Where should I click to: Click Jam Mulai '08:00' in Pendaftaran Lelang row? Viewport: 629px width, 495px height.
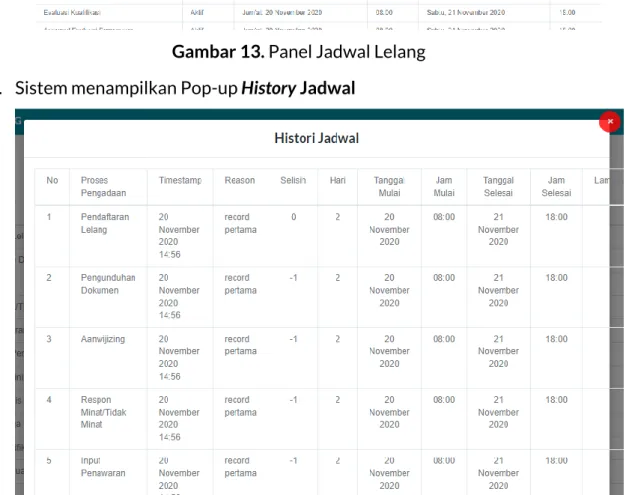[x=444, y=217]
